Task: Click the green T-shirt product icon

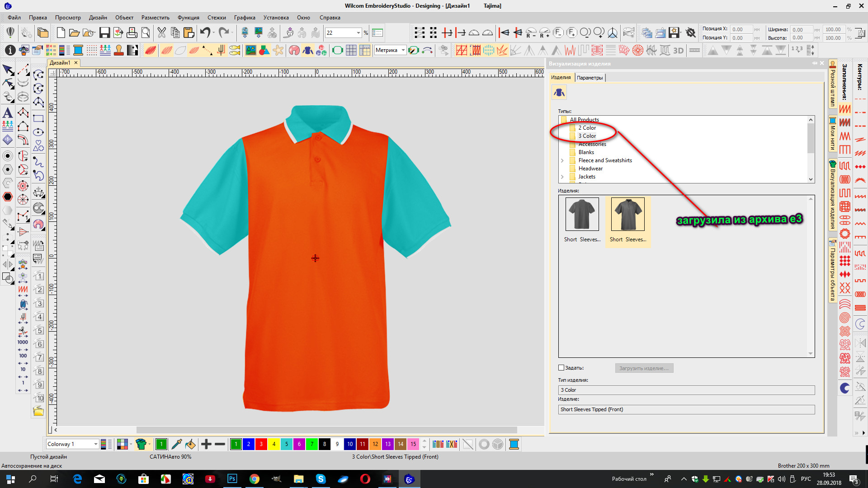Action: (x=141, y=444)
